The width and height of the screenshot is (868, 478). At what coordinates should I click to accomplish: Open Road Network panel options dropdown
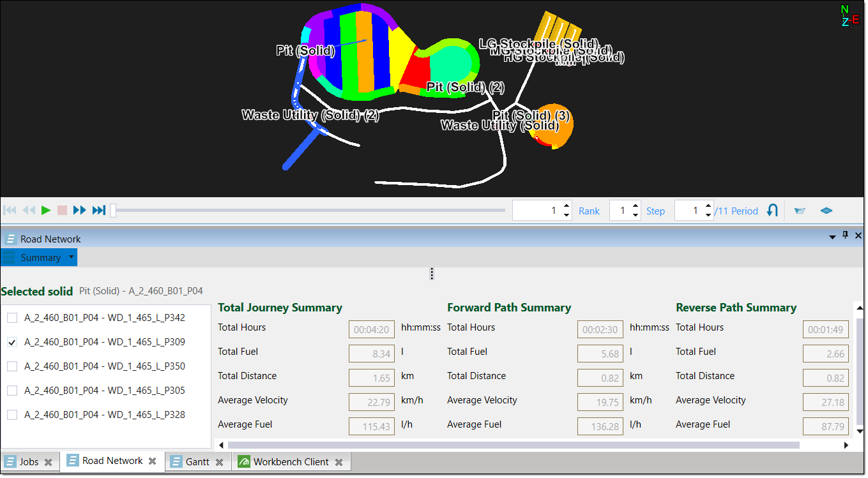[x=832, y=237]
